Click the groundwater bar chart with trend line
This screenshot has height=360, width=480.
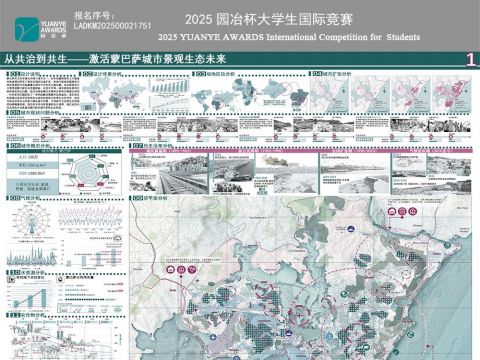[30, 297]
